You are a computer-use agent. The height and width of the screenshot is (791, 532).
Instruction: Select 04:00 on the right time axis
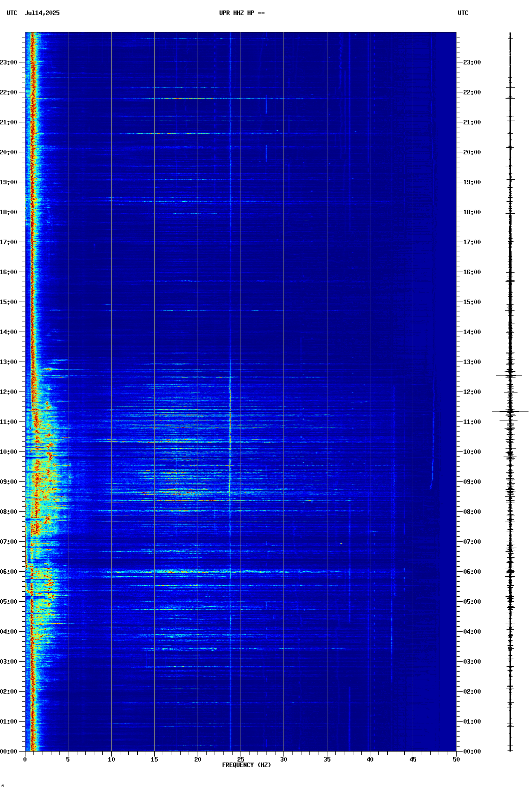(472, 632)
